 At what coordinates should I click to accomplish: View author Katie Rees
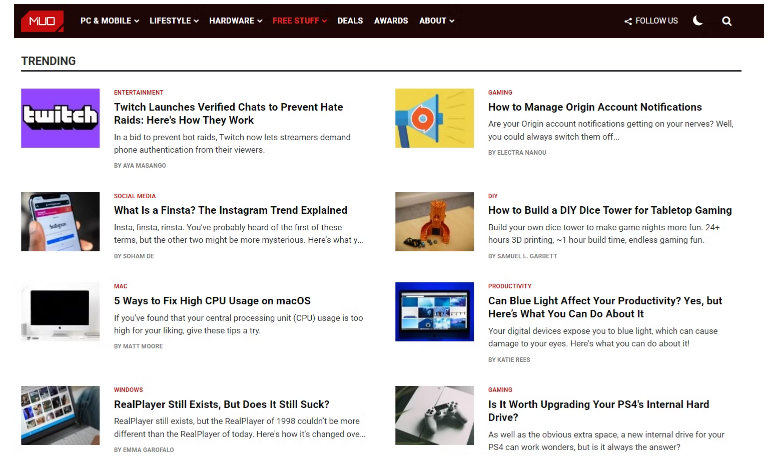[x=513, y=360]
